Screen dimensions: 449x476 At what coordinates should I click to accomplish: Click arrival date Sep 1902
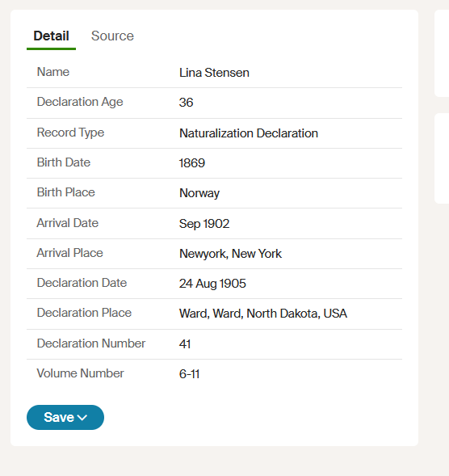point(204,224)
